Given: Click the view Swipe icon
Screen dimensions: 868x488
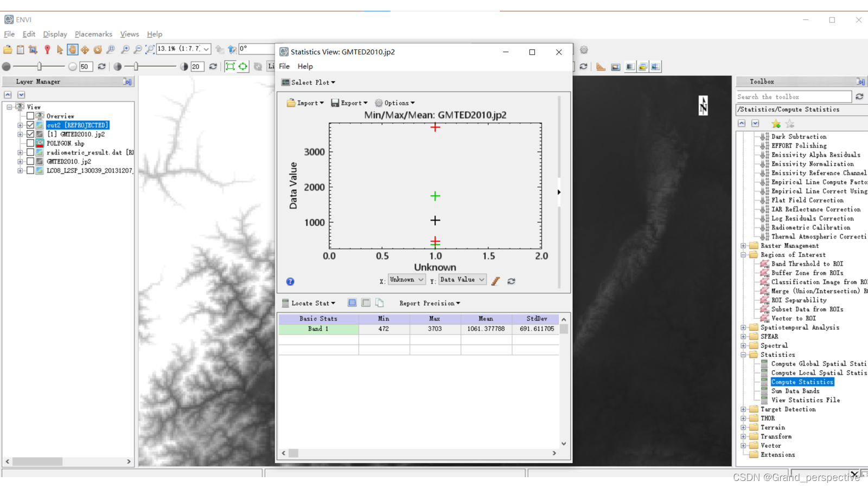Looking at the screenshot, I should (x=656, y=67).
